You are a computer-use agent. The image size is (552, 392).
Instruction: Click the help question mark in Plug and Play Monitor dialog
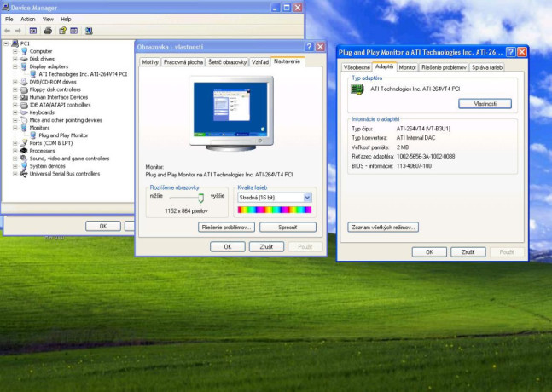[510, 52]
